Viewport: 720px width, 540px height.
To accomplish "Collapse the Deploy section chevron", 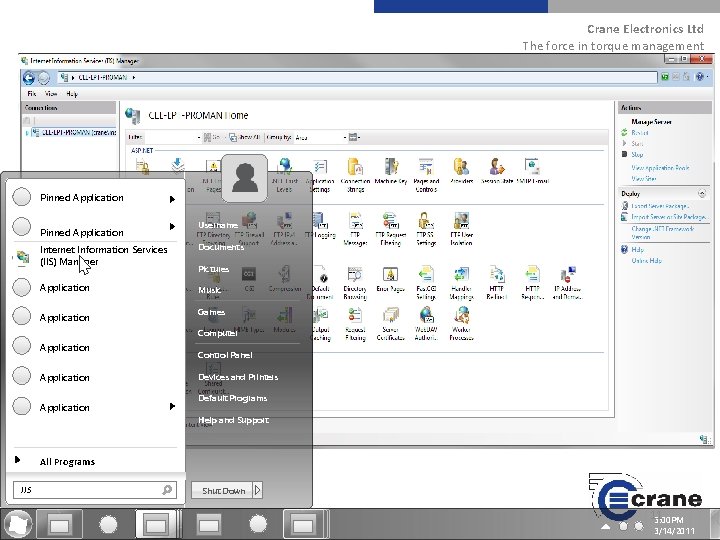I will [x=702, y=193].
